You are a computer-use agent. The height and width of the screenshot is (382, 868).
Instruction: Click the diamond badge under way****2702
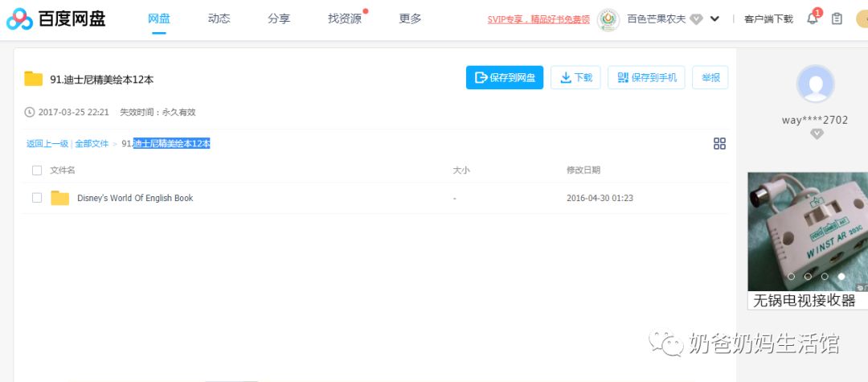pyautogui.click(x=817, y=134)
